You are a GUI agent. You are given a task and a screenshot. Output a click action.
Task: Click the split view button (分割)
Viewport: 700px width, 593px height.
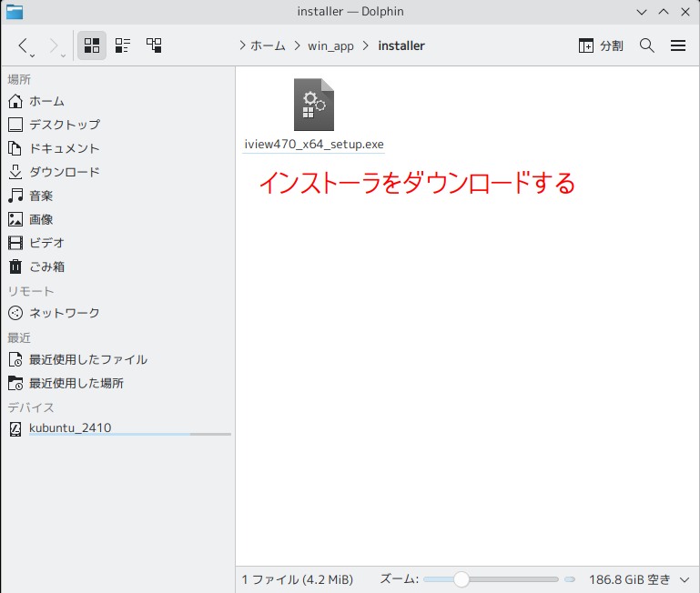(601, 45)
